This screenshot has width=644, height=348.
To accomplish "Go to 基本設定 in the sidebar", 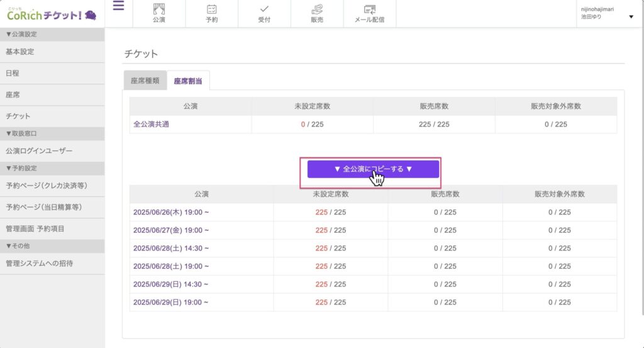I will tap(20, 52).
